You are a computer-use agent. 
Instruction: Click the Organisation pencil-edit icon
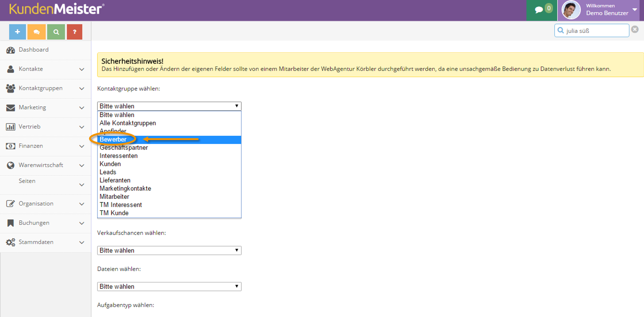click(x=10, y=204)
